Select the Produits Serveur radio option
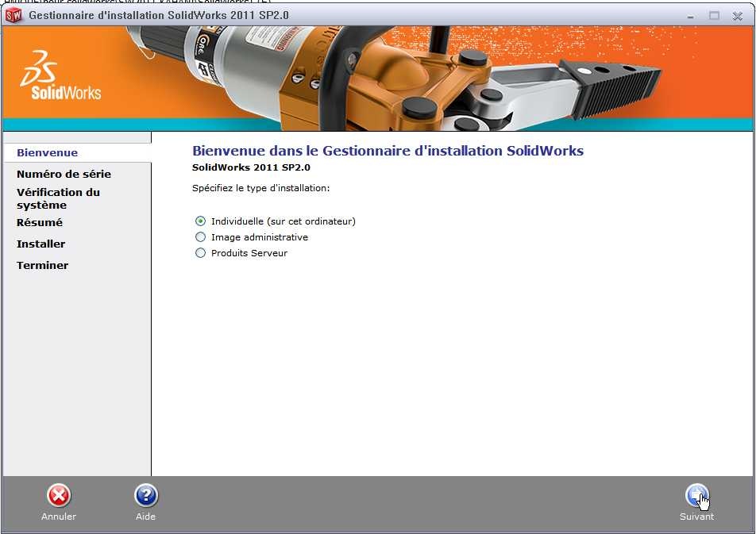The height and width of the screenshot is (534, 756). pos(201,253)
